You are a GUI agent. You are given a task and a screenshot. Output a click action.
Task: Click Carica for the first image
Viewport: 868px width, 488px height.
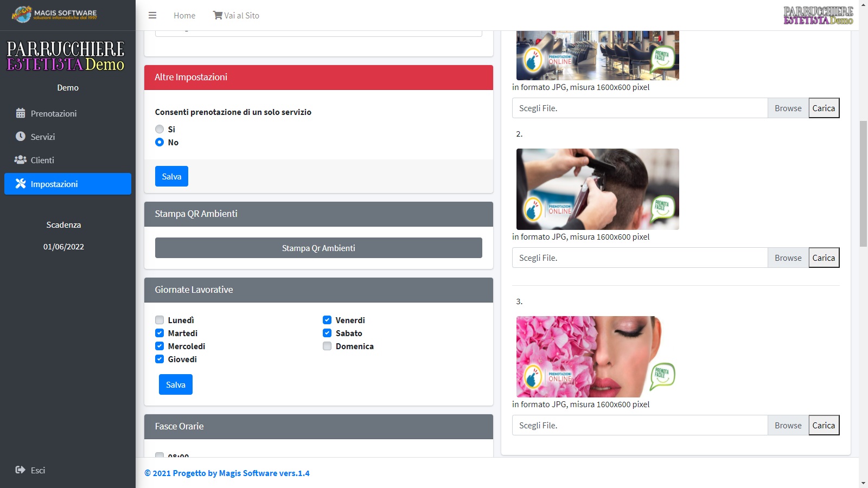pos(824,108)
